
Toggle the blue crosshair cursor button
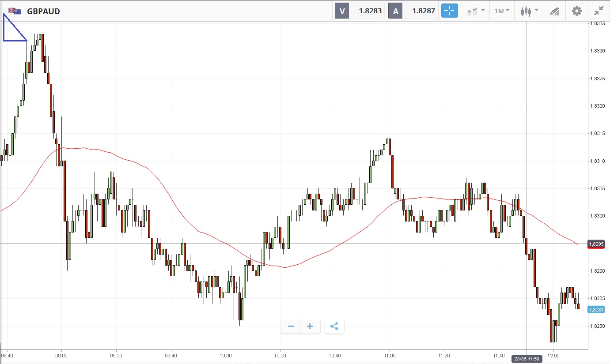[450, 11]
